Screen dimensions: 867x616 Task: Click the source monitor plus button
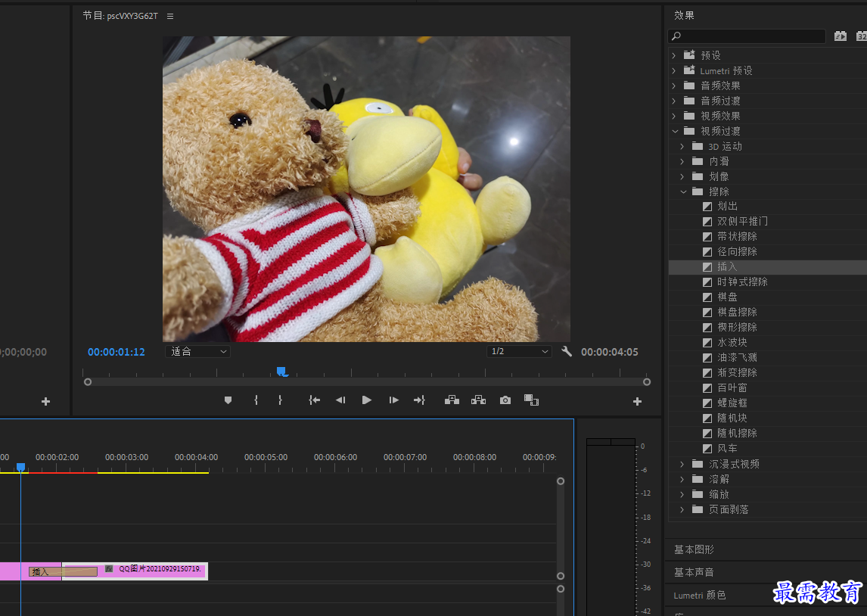coord(46,401)
